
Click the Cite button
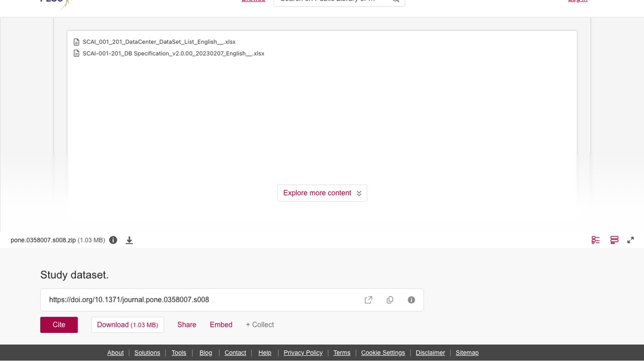pos(59,325)
